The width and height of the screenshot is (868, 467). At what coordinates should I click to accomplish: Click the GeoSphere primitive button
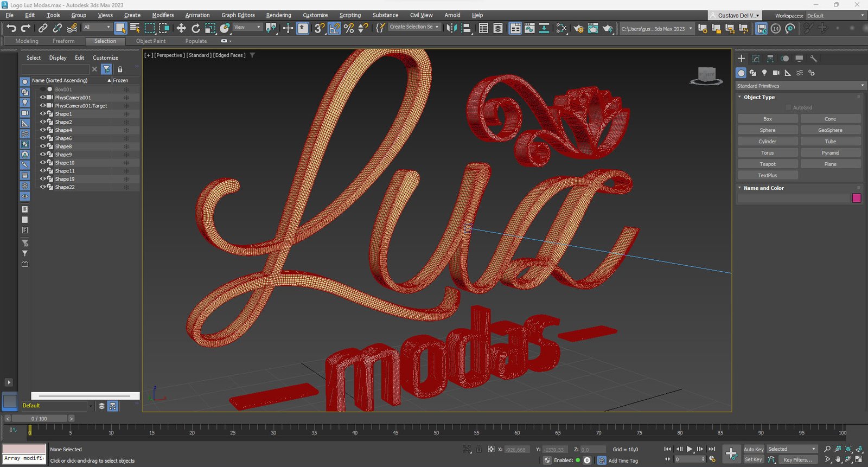coord(830,130)
